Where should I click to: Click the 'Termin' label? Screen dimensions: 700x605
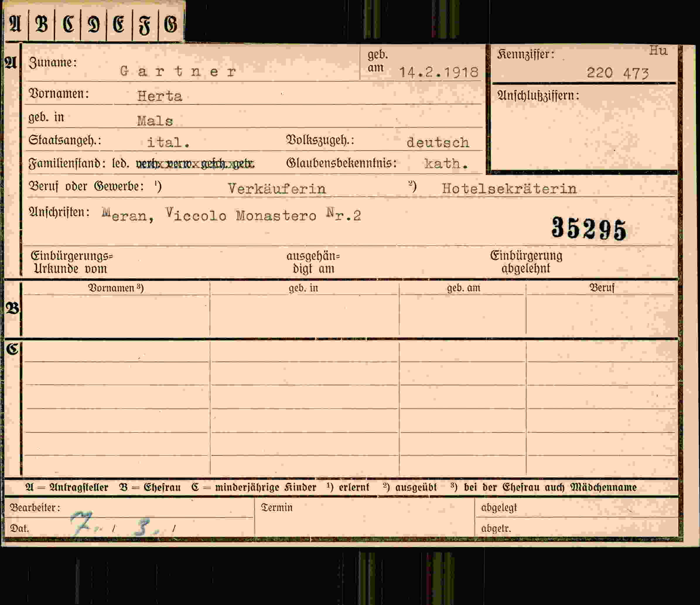277,508
